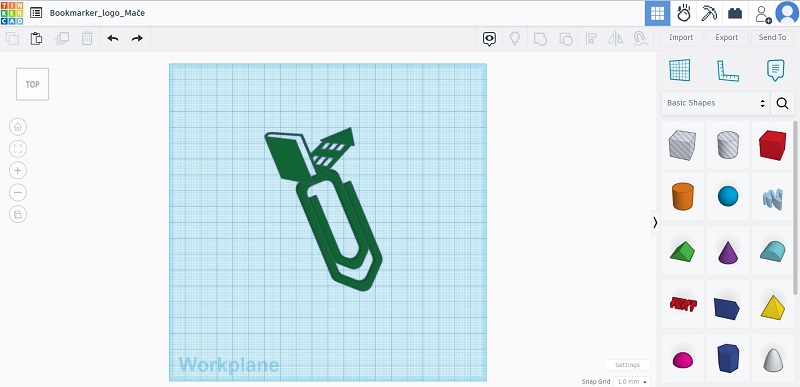Click the Home view icon
The width and height of the screenshot is (800, 387).
(18, 127)
